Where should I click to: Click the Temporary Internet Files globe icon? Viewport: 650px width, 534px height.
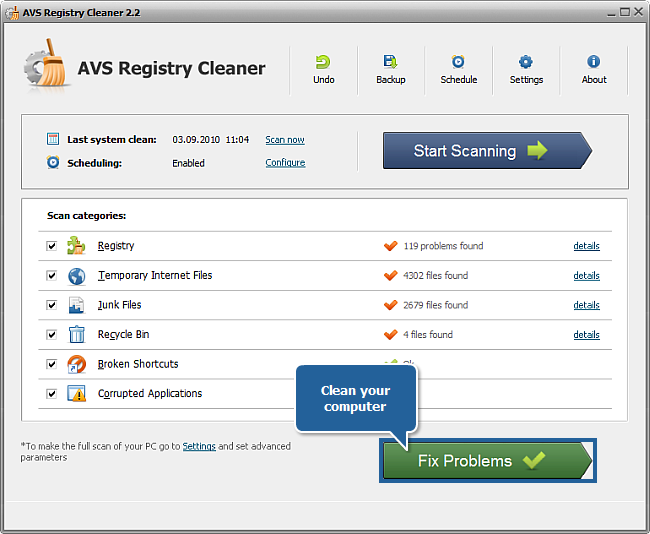pyautogui.click(x=77, y=276)
